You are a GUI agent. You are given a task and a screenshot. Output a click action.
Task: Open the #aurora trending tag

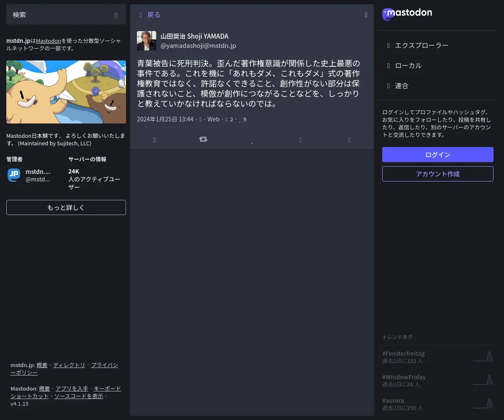point(393,401)
